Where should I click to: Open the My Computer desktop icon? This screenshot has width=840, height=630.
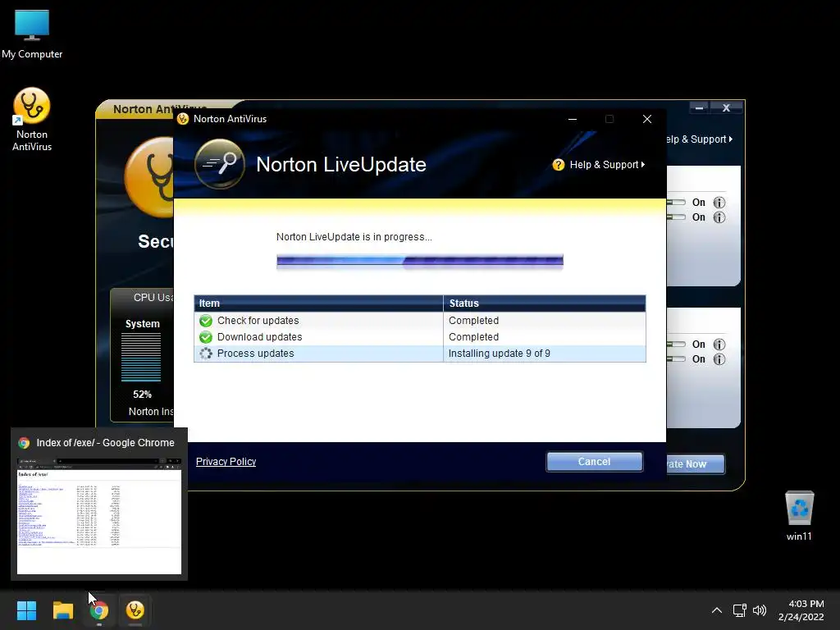point(32,25)
